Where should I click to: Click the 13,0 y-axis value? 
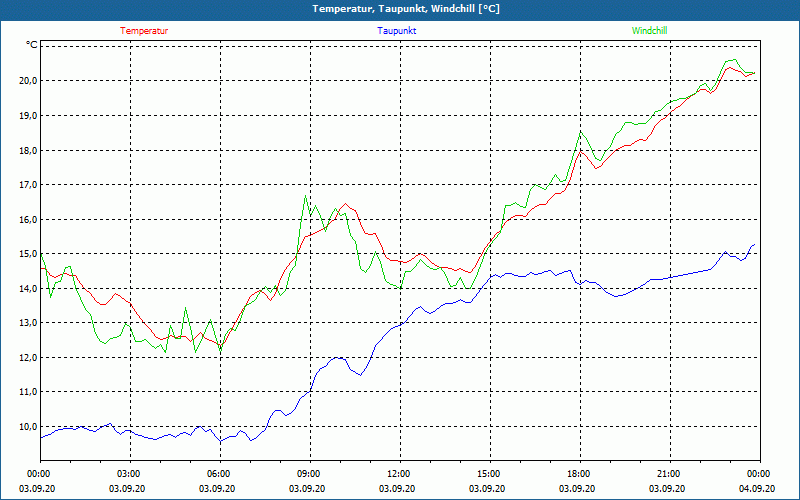[28, 322]
